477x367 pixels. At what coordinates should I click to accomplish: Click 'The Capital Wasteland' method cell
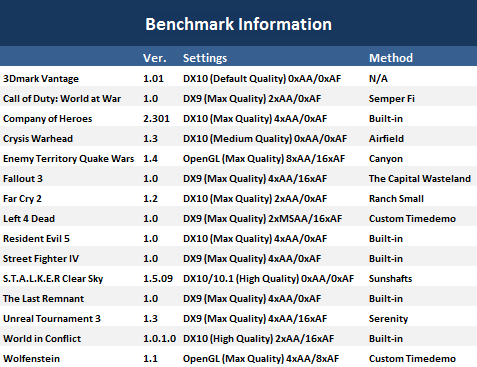pos(420,179)
